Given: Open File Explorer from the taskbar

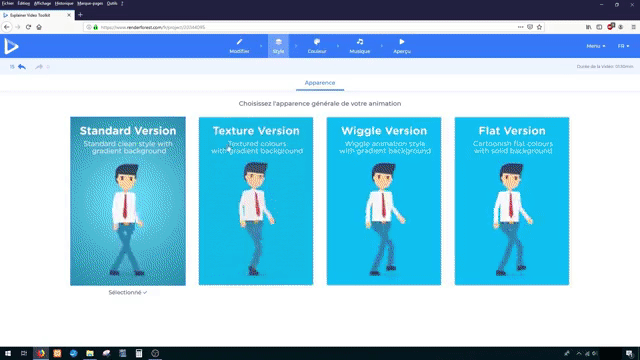Looking at the screenshot, I should 90,353.
